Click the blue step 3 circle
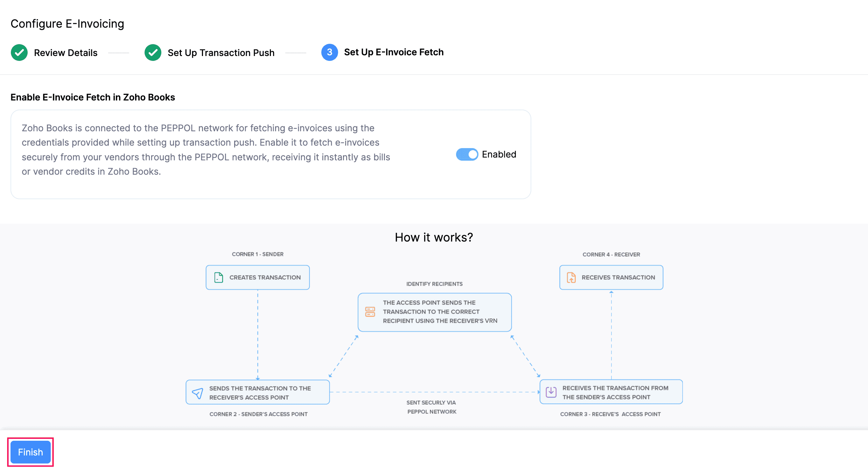Viewport: 868px width, 474px height. coord(329,52)
